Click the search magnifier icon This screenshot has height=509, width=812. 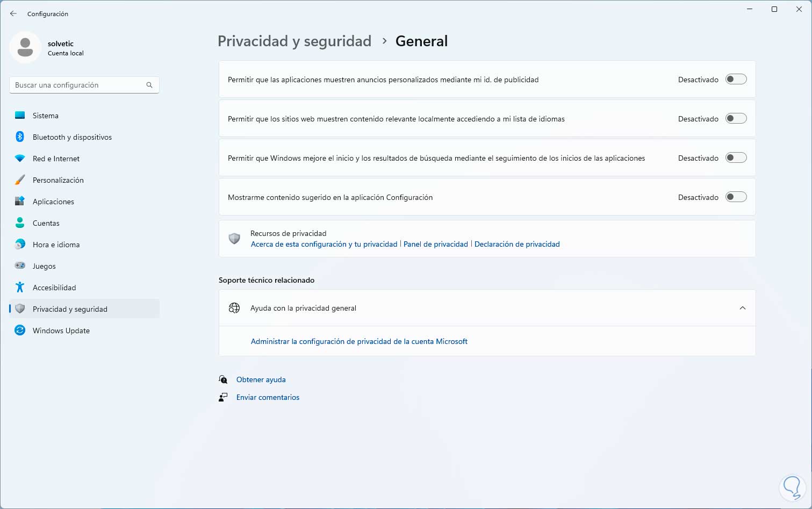tap(149, 85)
